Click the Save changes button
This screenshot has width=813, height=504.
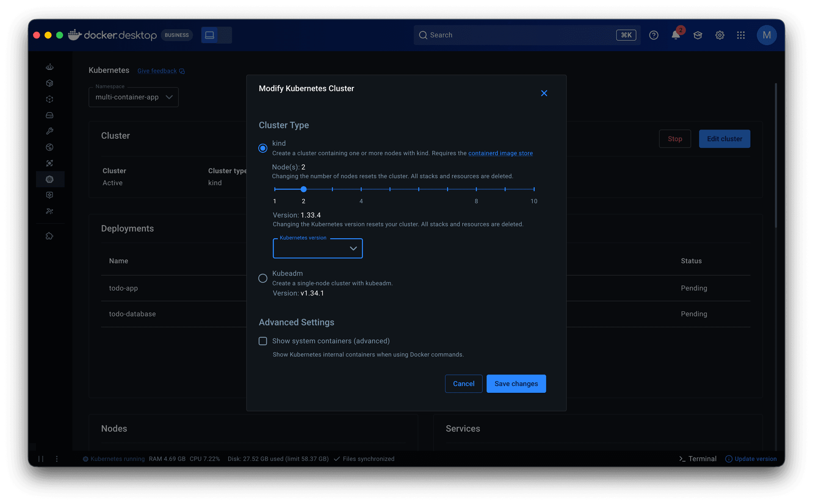point(516,384)
